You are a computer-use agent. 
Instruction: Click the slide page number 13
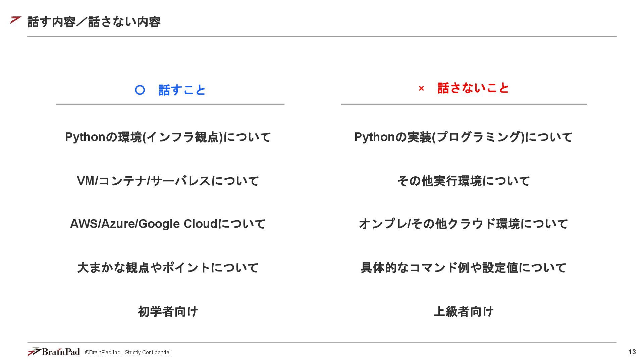tap(632, 352)
